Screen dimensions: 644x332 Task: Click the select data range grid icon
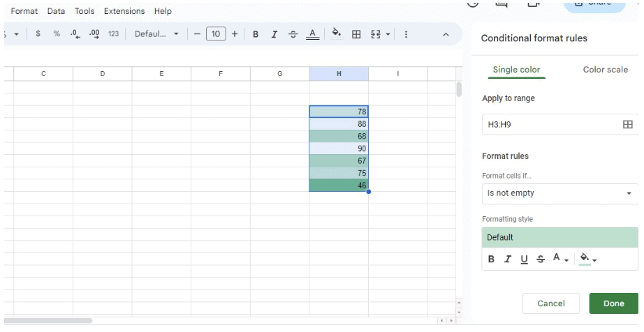[x=627, y=124]
